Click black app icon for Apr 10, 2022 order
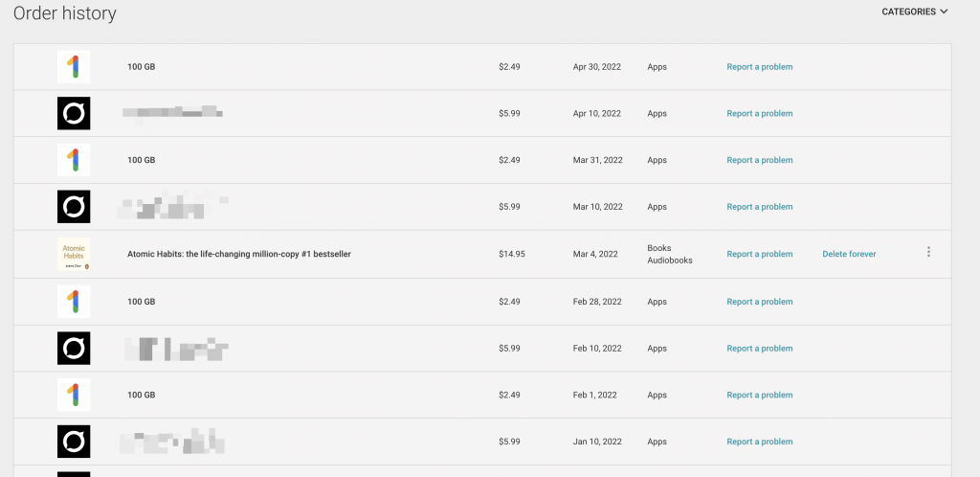The height and width of the screenshot is (477, 980). (74, 113)
